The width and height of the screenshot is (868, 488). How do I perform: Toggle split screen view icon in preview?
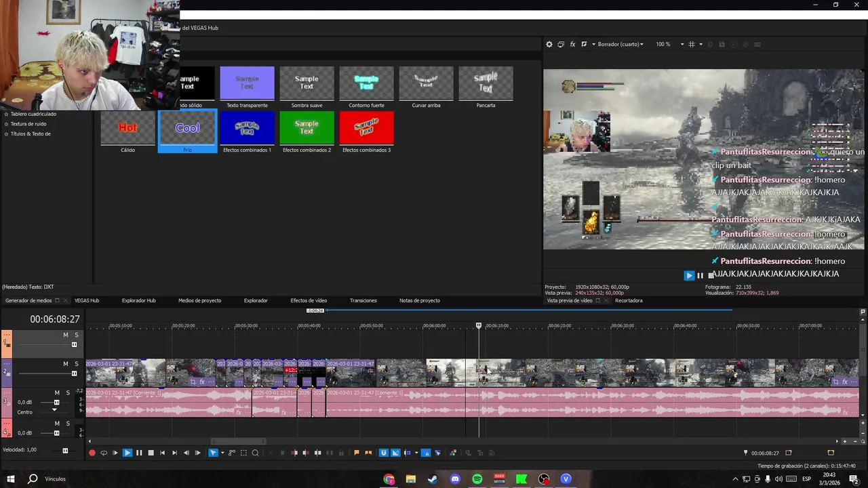(x=584, y=44)
